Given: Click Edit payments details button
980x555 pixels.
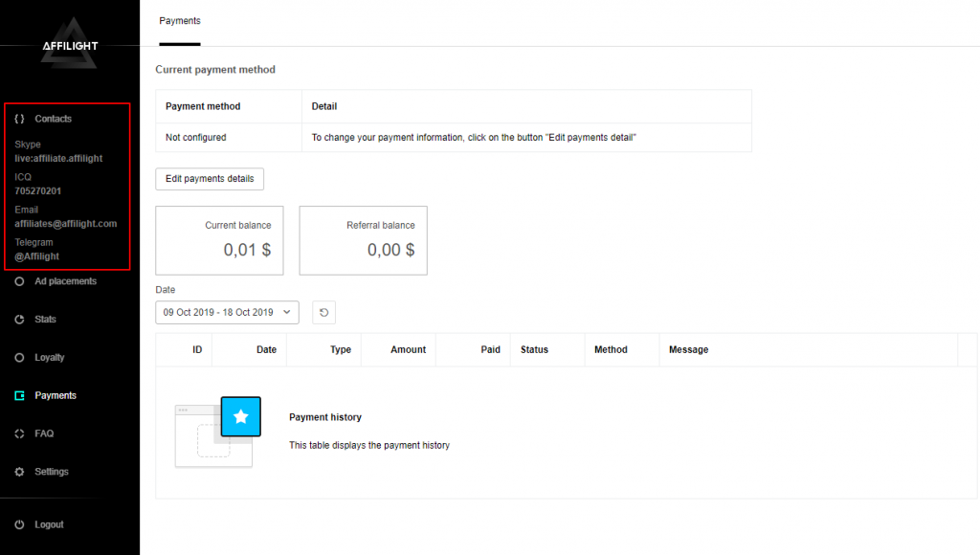Looking at the screenshot, I should 210,179.
